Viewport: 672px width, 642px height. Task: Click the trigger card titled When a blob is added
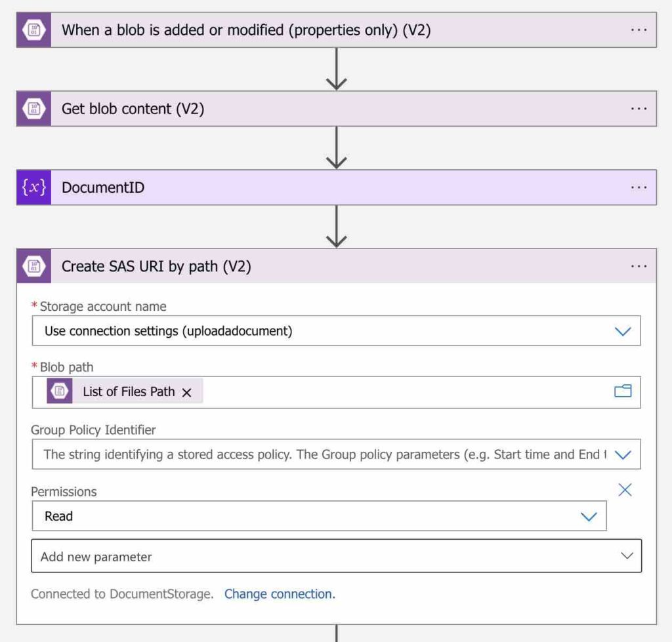[262, 30]
